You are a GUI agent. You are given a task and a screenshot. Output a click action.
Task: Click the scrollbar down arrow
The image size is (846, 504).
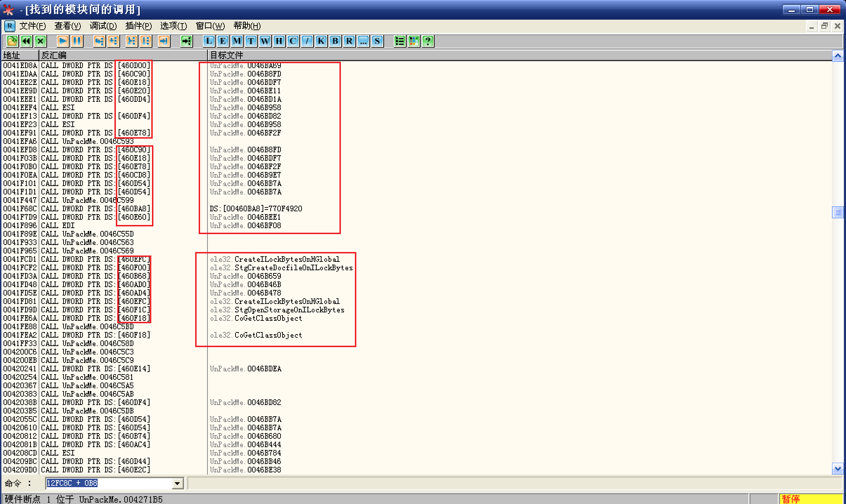838,469
